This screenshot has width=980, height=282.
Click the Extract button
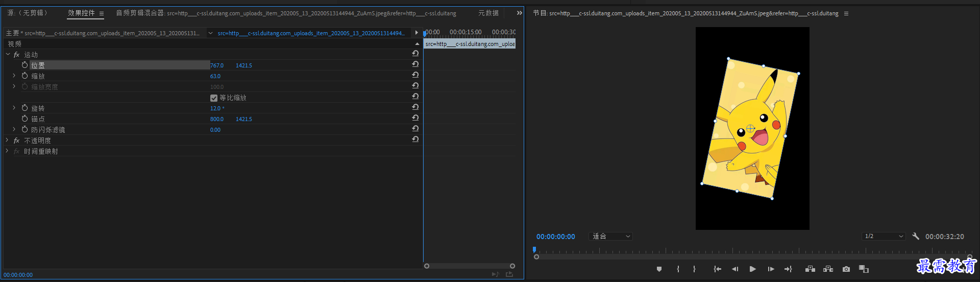coord(828,269)
